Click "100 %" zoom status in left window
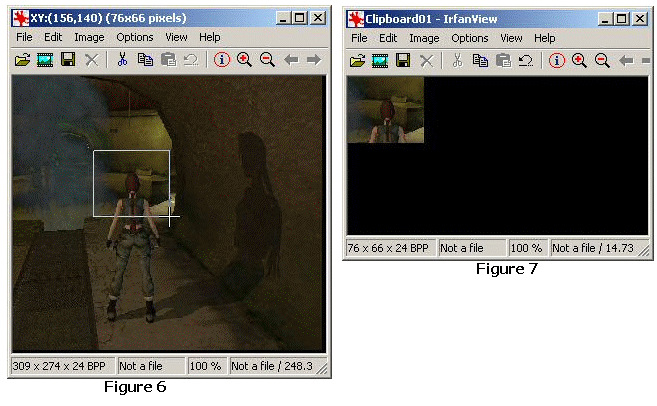This screenshot has width=657, height=406. pyautogui.click(x=205, y=366)
